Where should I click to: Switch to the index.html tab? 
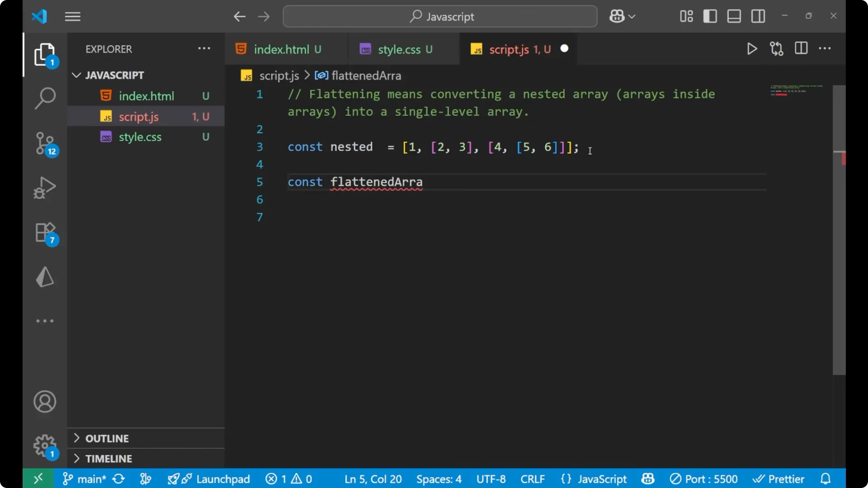point(282,49)
